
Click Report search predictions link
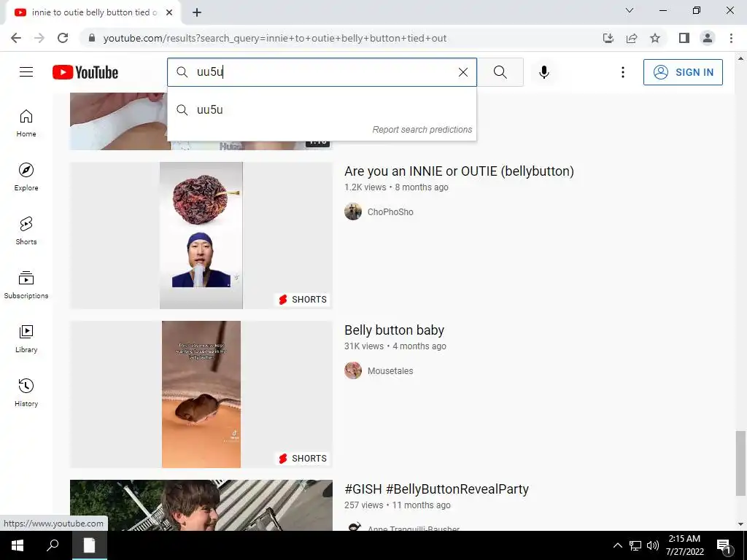422,130
